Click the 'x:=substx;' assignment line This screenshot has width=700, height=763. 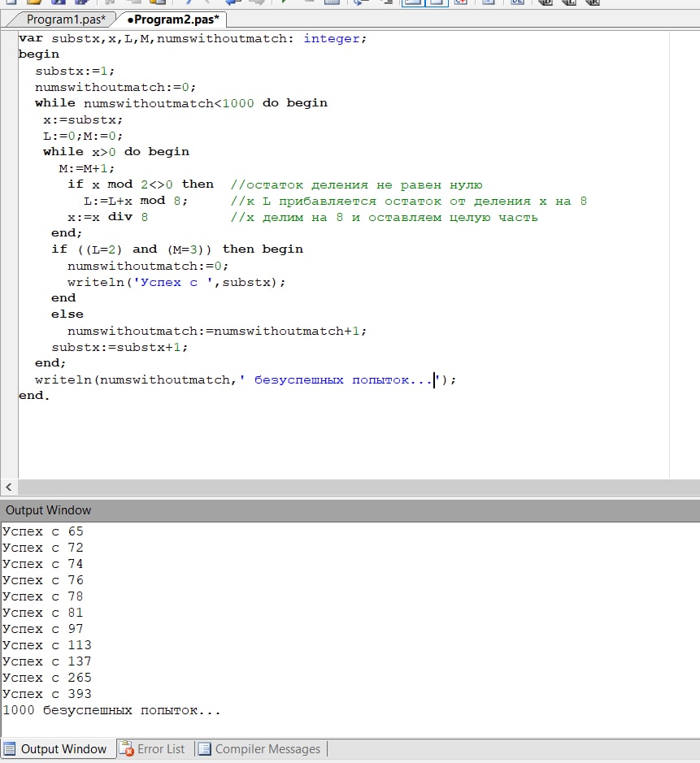point(83,119)
